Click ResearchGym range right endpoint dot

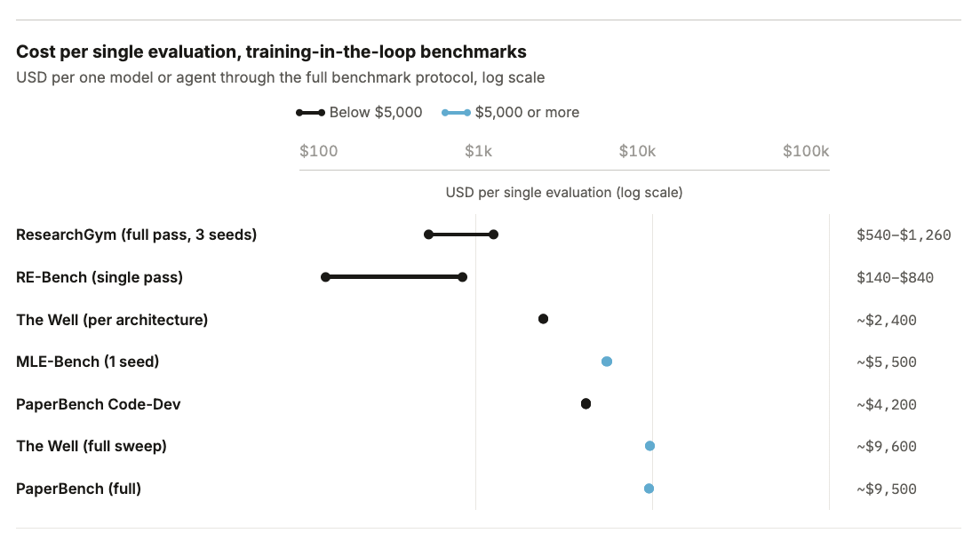(493, 235)
